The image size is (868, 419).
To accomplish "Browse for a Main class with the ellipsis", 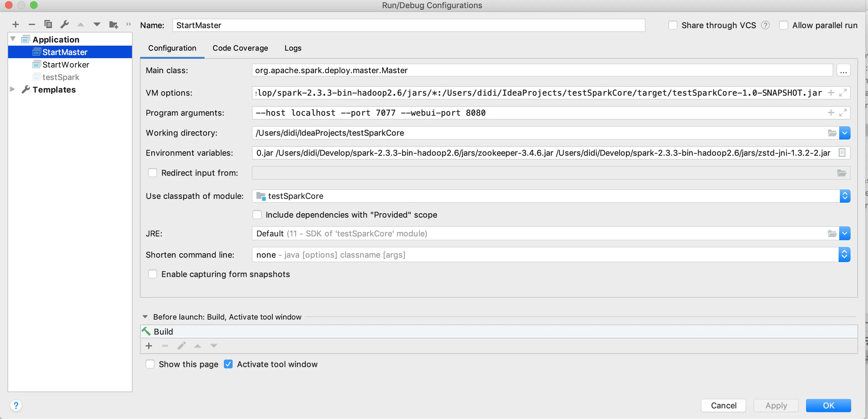I will pyautogui.click(x=843, y=70).
